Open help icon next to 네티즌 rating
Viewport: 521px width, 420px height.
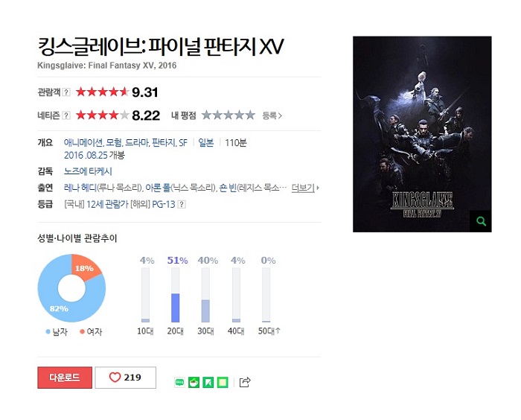(66, 115)
